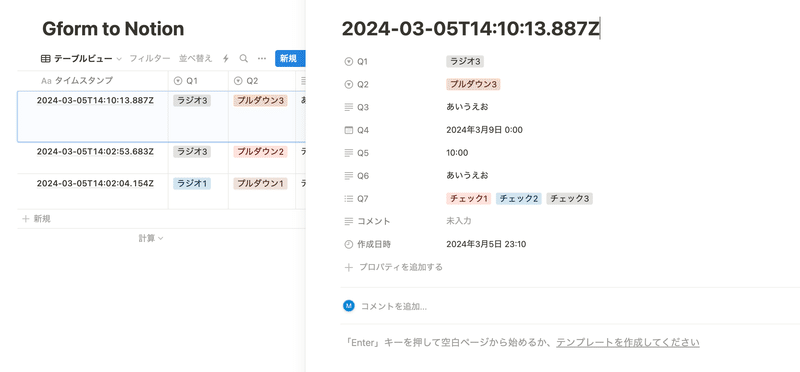Click the Q5 value 10:00
800x372 pixels.
click(x=457, y=153)
